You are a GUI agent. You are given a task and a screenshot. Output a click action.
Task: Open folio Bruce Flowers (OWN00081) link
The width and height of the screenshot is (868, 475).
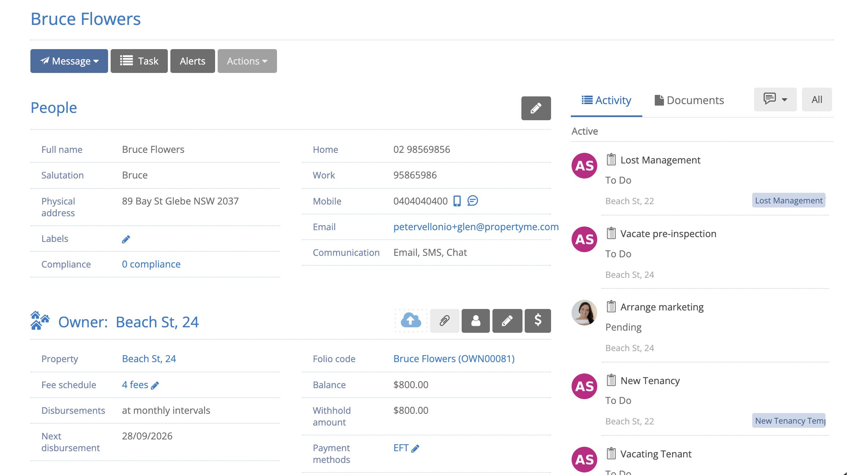[454, 359]
